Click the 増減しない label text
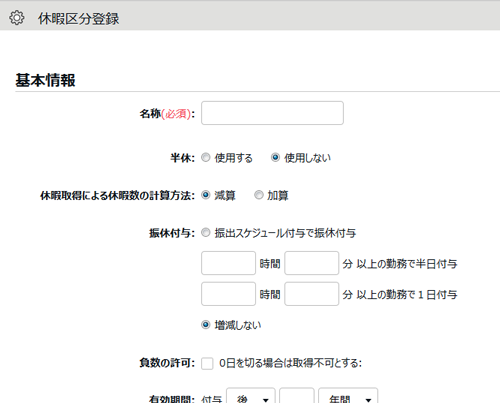Viewport: 500px width, 403px height. [238, 325]
